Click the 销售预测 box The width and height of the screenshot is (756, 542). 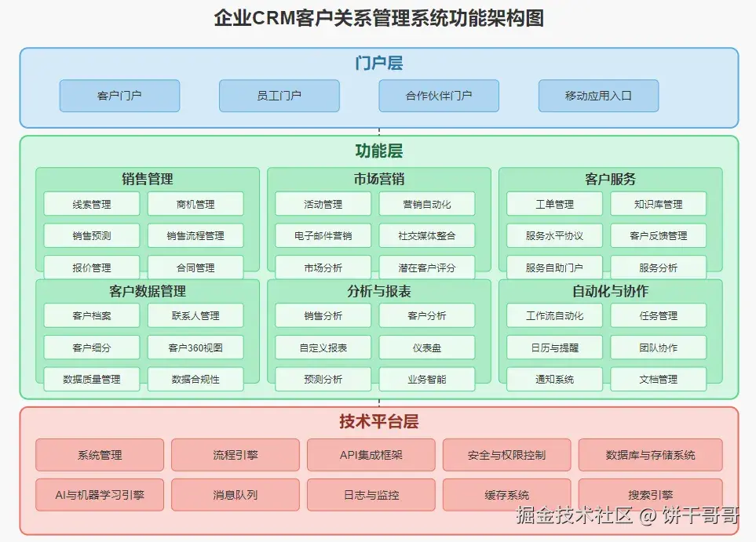pos(92,235)
